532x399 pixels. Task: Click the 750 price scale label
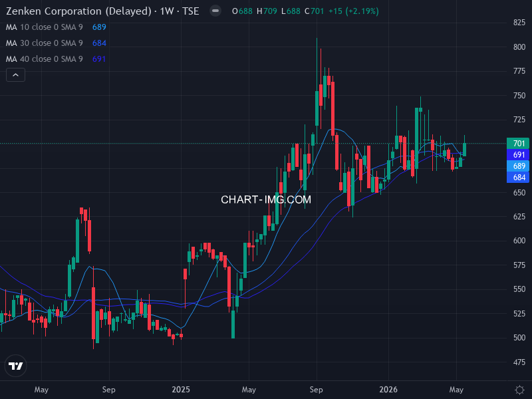click(519, 95)
